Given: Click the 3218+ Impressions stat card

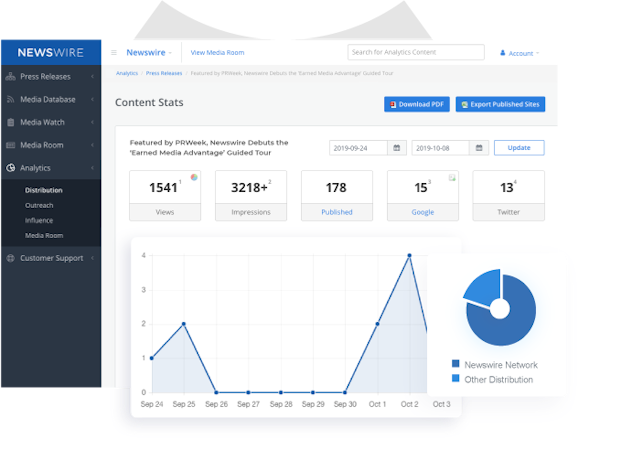Looking at the screenshot, I should point(251,195).
